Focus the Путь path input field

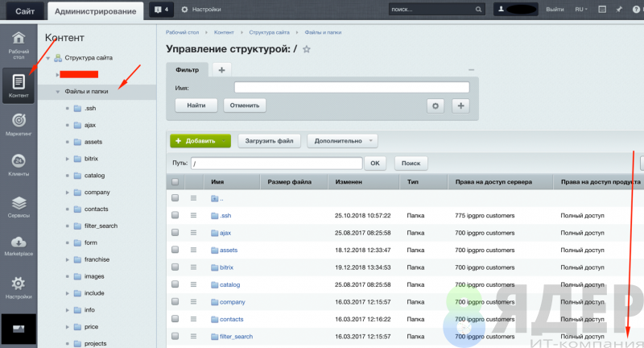(276, 163)
